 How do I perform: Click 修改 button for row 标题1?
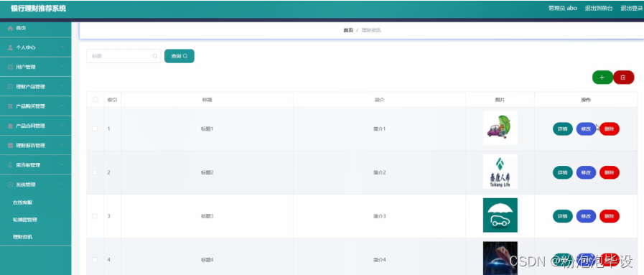tap(586, 129)
